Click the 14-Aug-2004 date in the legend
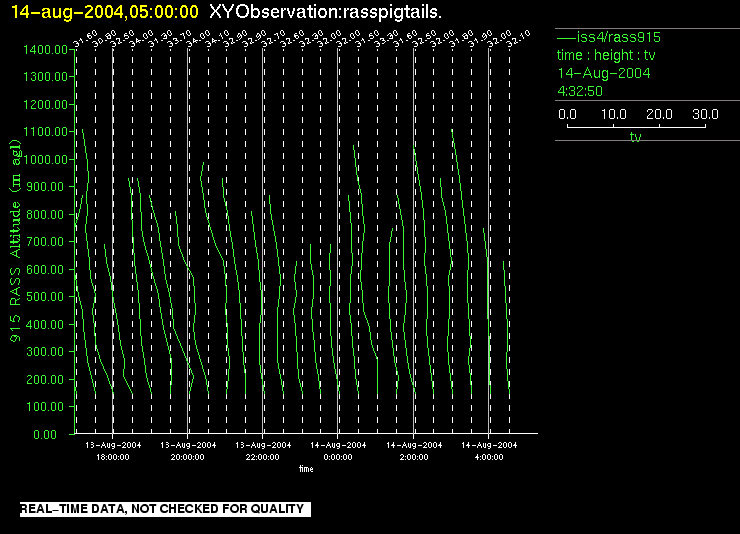Image resolution: width=740 pixels, height=534 pixels. pyautogui.click(x=604, y=73)
